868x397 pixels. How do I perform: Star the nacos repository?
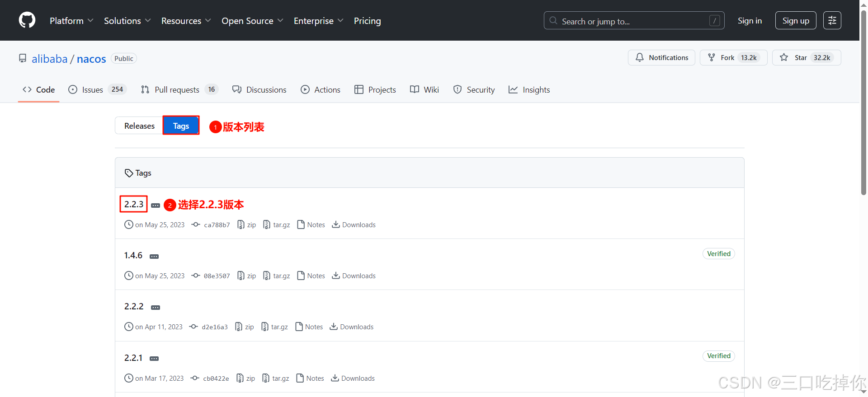(807, 57)
